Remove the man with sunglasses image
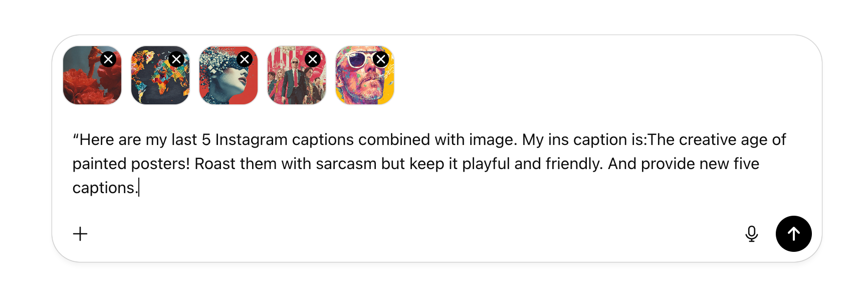868x301 pixels. [x=381, y=59]
